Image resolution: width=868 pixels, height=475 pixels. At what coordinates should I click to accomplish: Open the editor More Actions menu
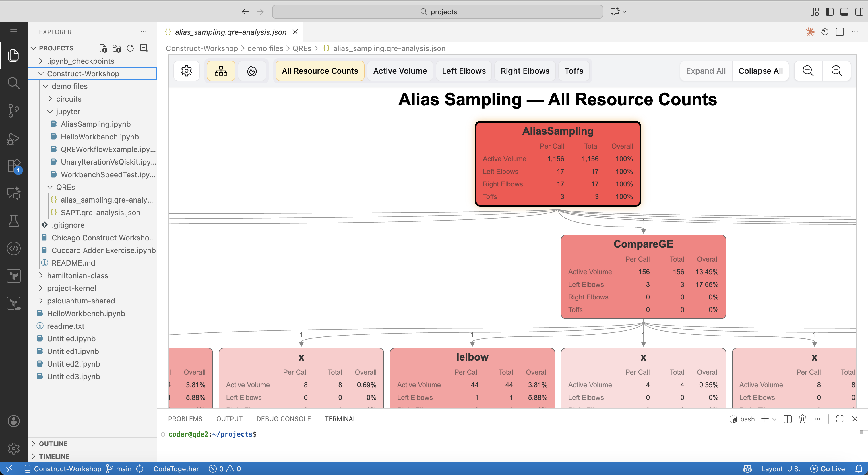(855, 32)
